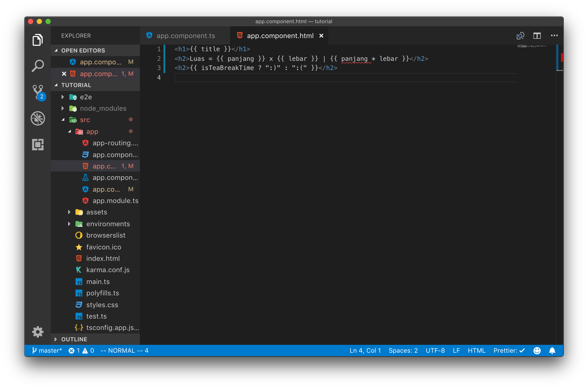Select indentation Spaces: 2
The width and height of the screenshot is (588, 389).
pyautogui.click(x=403, y=350)
